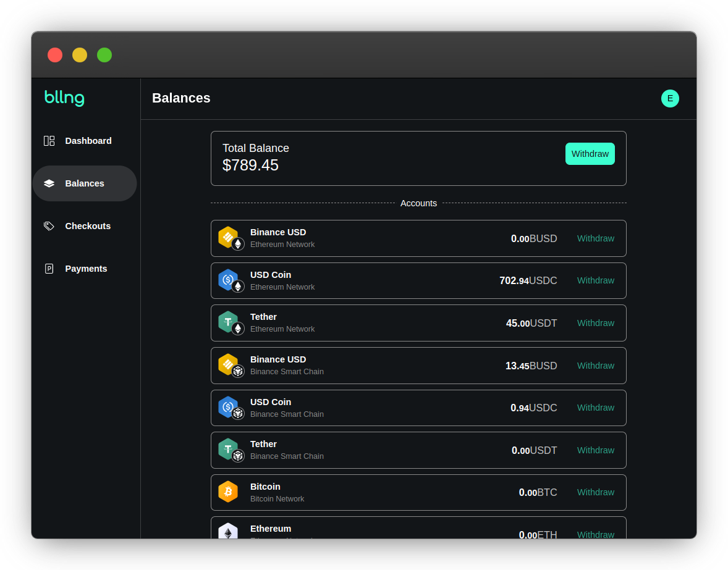Withdraw from Binance USD Ethereum Network
The height and width of the screenshot is (570, 728).
tap(595, 238)
